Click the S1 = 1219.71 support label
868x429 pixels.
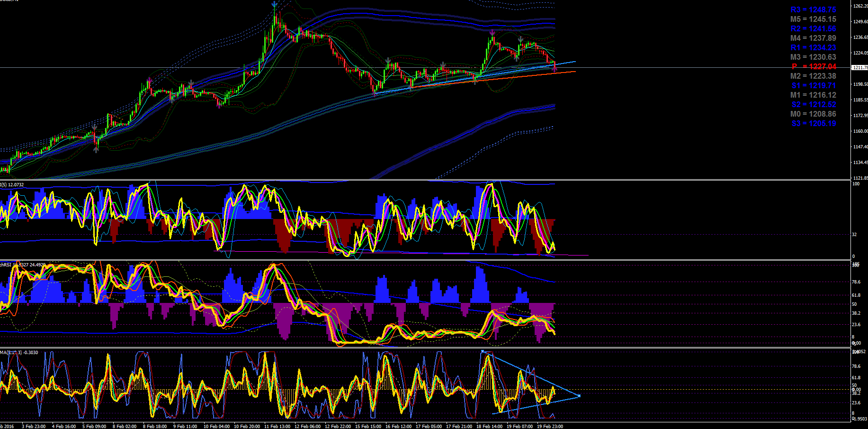tap(814, 85)
